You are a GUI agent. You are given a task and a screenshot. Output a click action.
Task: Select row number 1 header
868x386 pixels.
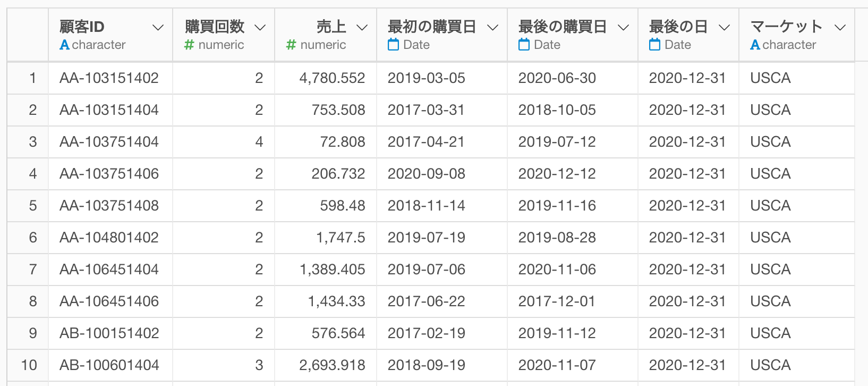[32, 78]
